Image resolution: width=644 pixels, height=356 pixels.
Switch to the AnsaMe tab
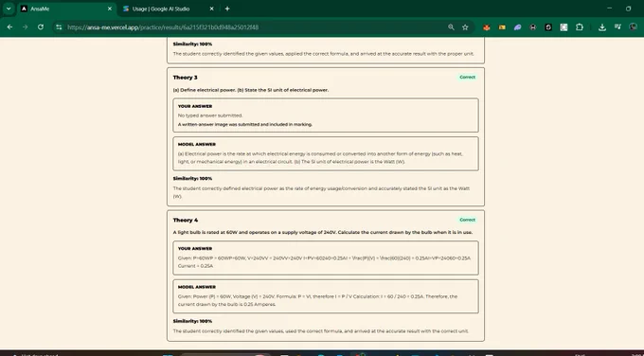click(x=67, y=9)
